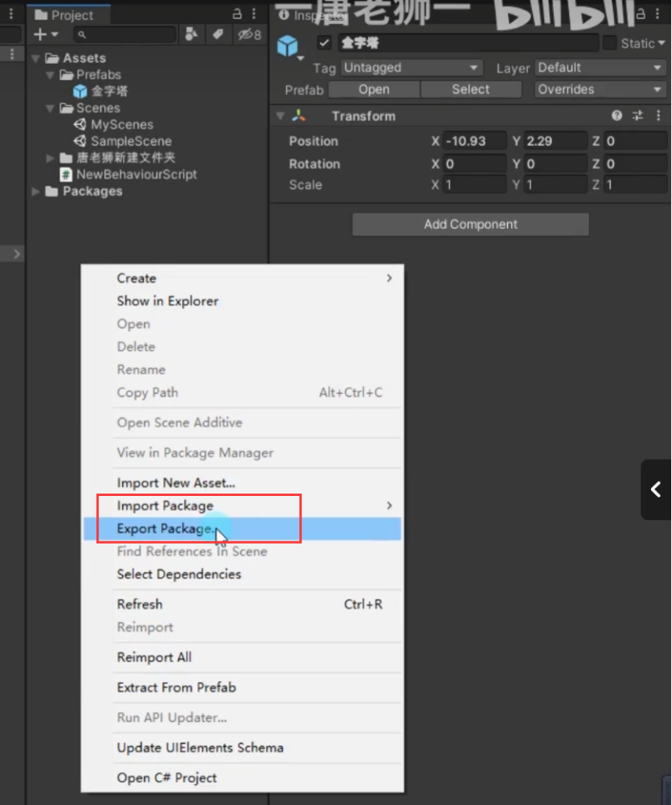The height and width of the screenshot is (805, 672).
Task: Click the Add Component button
Action: tap(471, 224)
